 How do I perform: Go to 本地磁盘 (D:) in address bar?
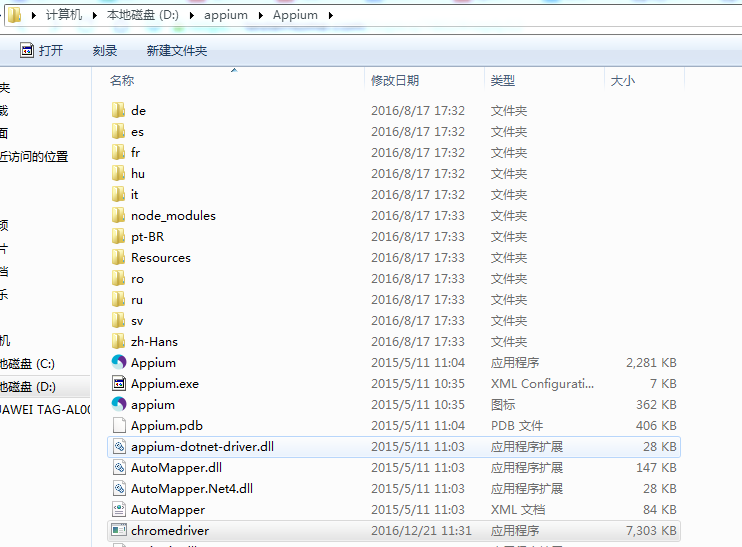coord(143,15)
